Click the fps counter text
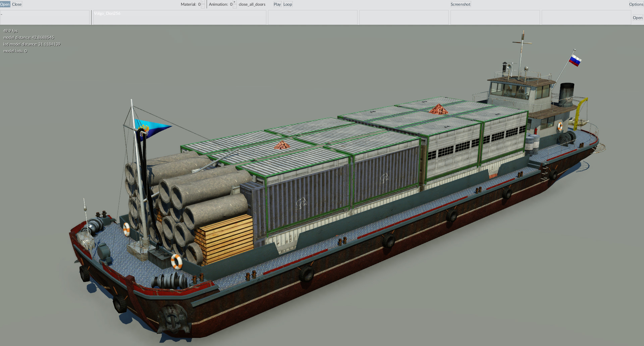The height and width of the screenshot is (346, 644). (x=10, y=31)
